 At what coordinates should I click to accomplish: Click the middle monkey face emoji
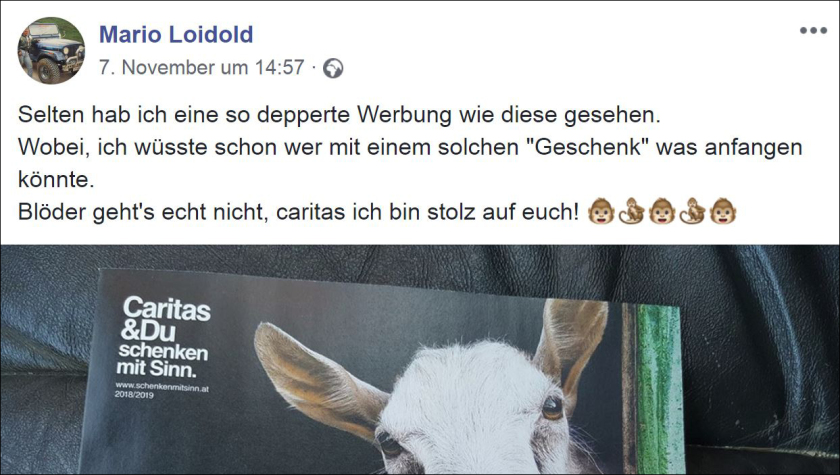click(662, 211)
